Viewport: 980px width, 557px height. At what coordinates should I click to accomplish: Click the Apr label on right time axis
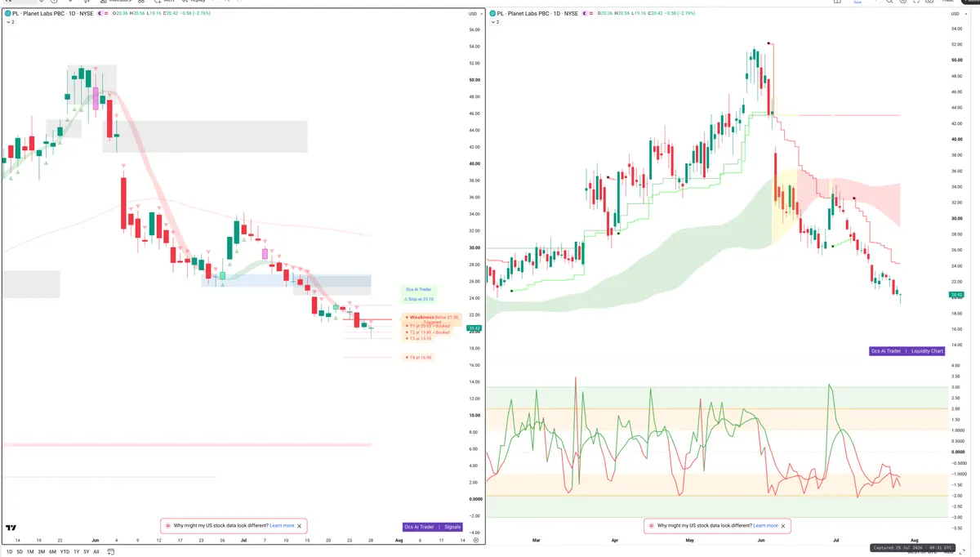[x=614, y=541]
